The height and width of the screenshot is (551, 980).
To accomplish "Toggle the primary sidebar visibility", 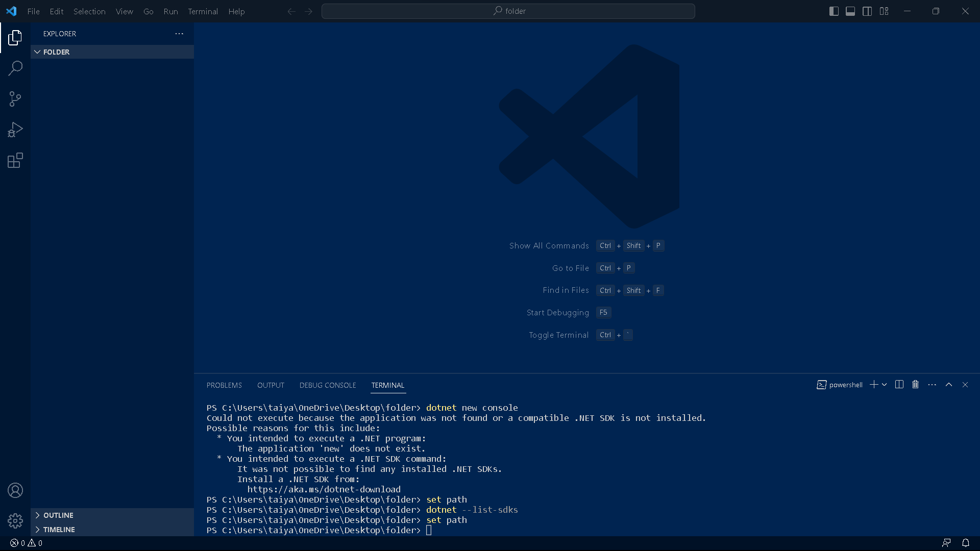I will coord(834,11).
